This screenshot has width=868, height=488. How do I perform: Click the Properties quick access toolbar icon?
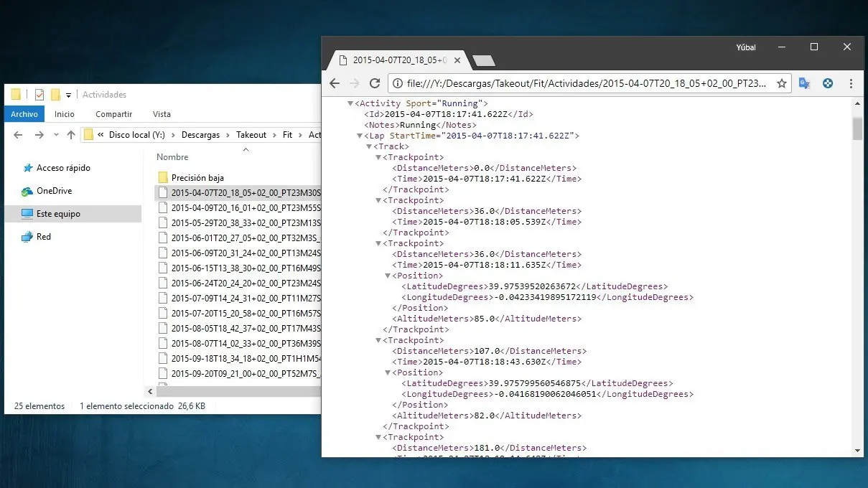pos(39,95)
